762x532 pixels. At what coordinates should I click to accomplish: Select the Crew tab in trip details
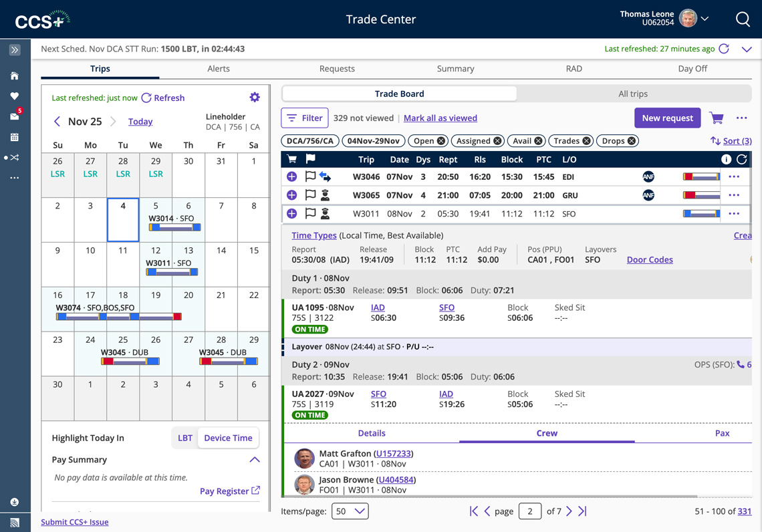[x=547, y=433]
